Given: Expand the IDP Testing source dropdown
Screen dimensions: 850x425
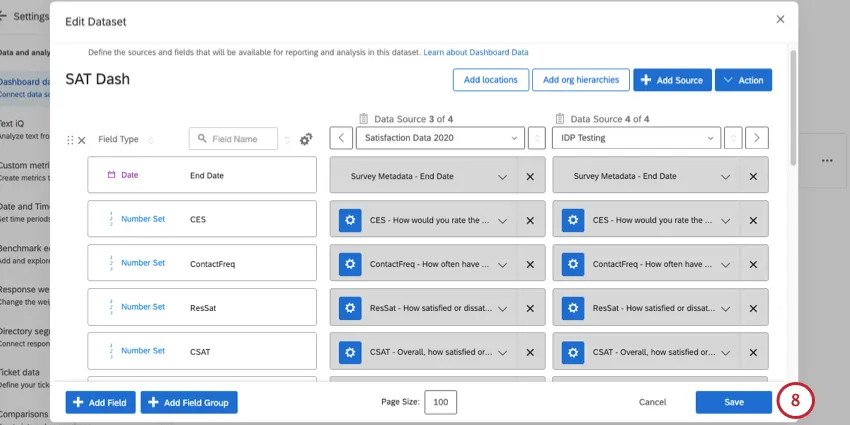Looking at the screenshot, I should 637,138.
